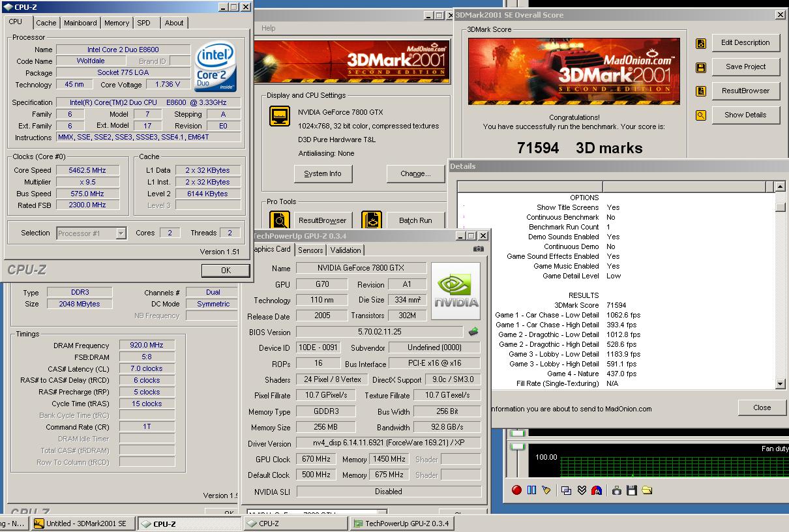This screenshot has width=789, height=532.
Task: Click the Details list scroll-down arrow
Action: 780,384
